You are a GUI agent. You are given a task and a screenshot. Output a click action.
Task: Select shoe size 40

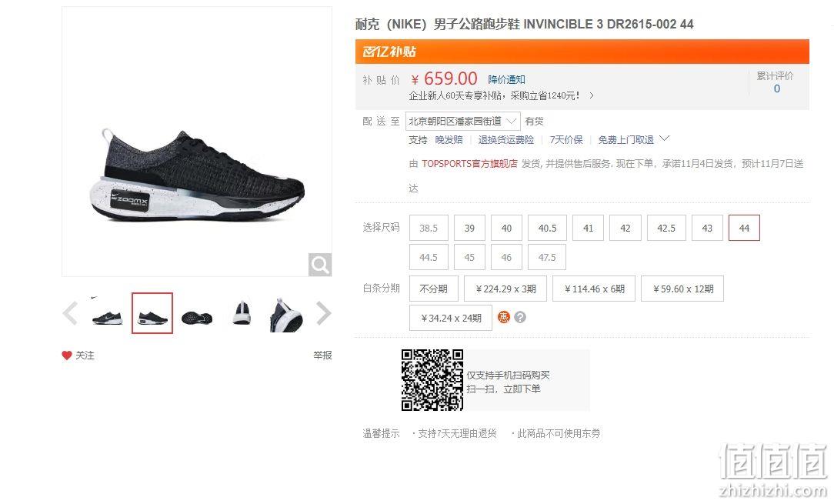tap(506, 228)
